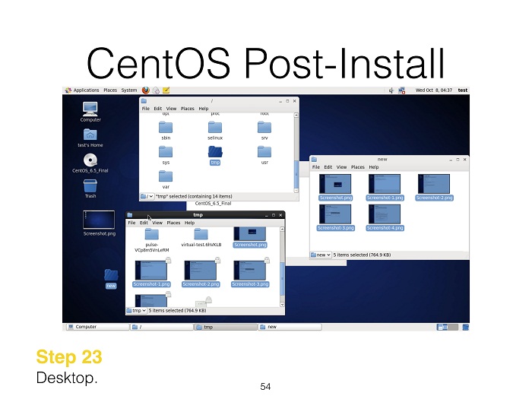532x399 pixels.
Task: Select Screenshot.png in tmp window
Action: (250, 237)
